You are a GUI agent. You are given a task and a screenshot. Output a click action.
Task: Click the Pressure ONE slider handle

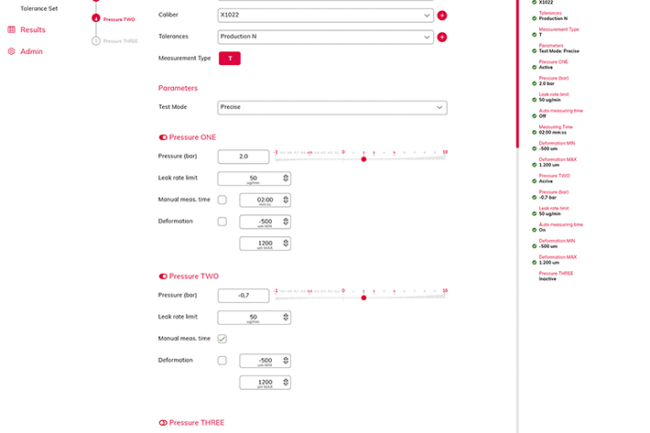(364, 159)
